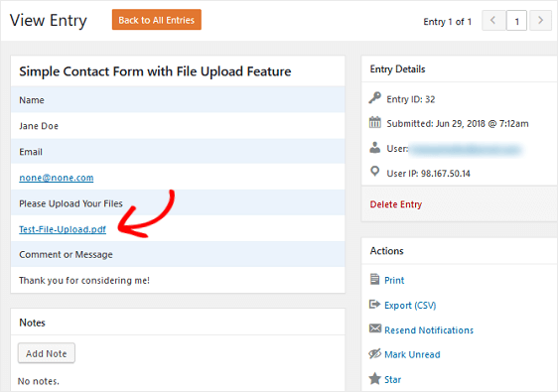Screen dimensions: 558x392
Task: Go back to all entries
Action: pos(157,20)
